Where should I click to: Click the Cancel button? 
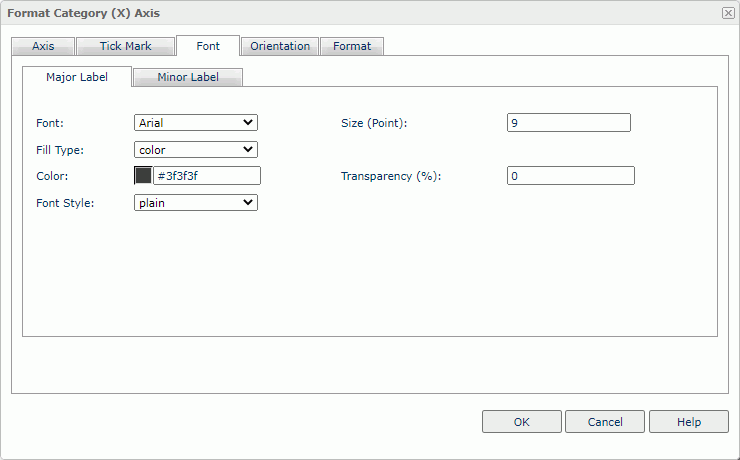pos(605,422)
